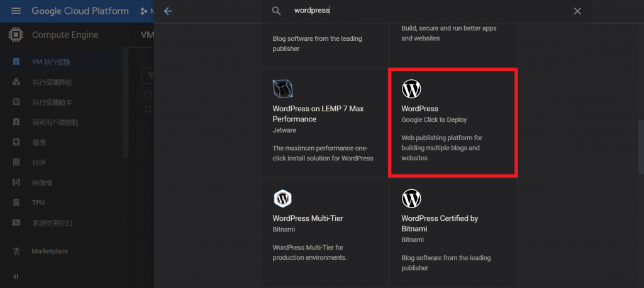Click the maximum performance one-click description
Image resolution: width=644 pixels, height=288 pixels.
point(323,153)
